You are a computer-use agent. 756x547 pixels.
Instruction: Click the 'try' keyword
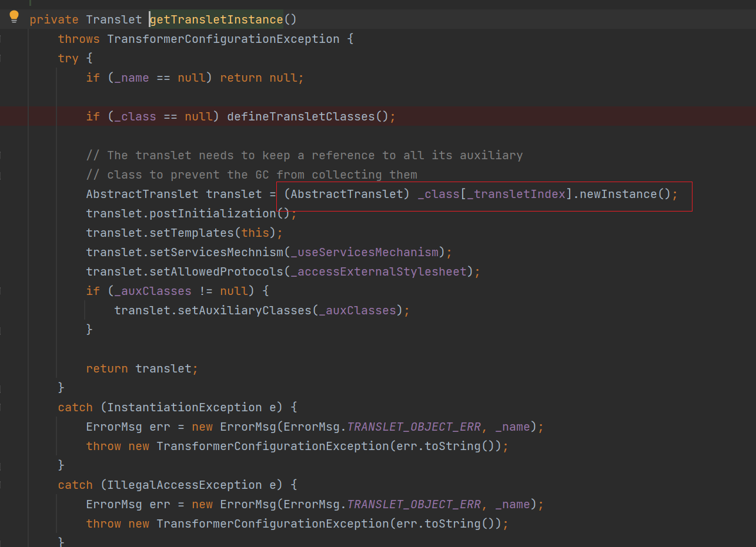68,58
